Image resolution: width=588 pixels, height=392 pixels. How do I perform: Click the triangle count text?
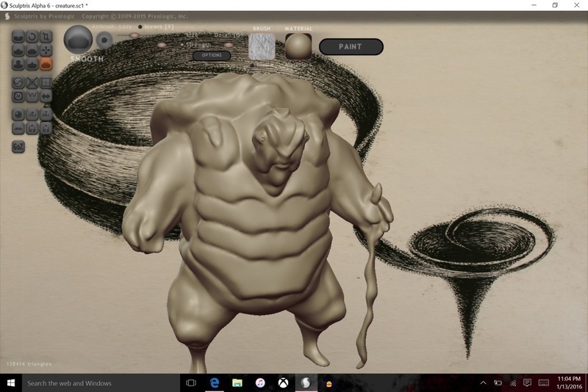click(29, 364)
